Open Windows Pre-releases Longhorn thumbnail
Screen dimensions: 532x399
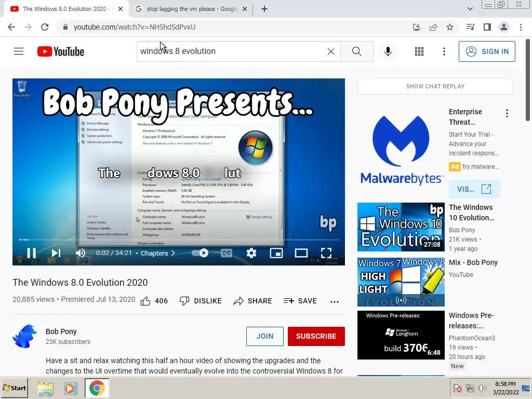tap(401, 335)
